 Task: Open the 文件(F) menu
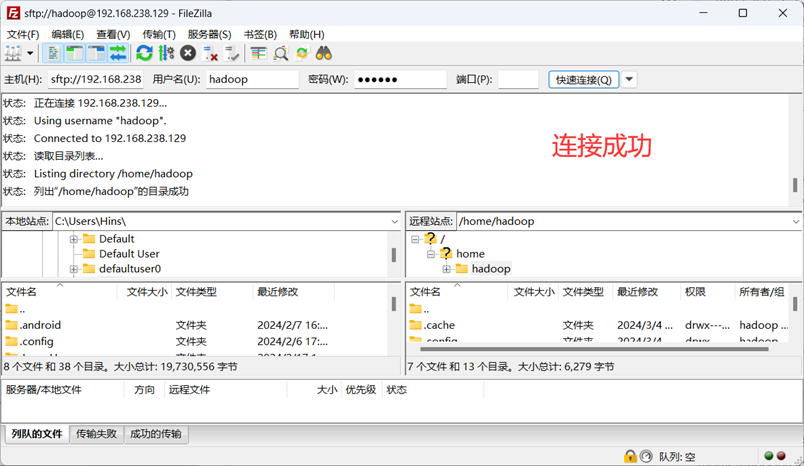[23, 34]
